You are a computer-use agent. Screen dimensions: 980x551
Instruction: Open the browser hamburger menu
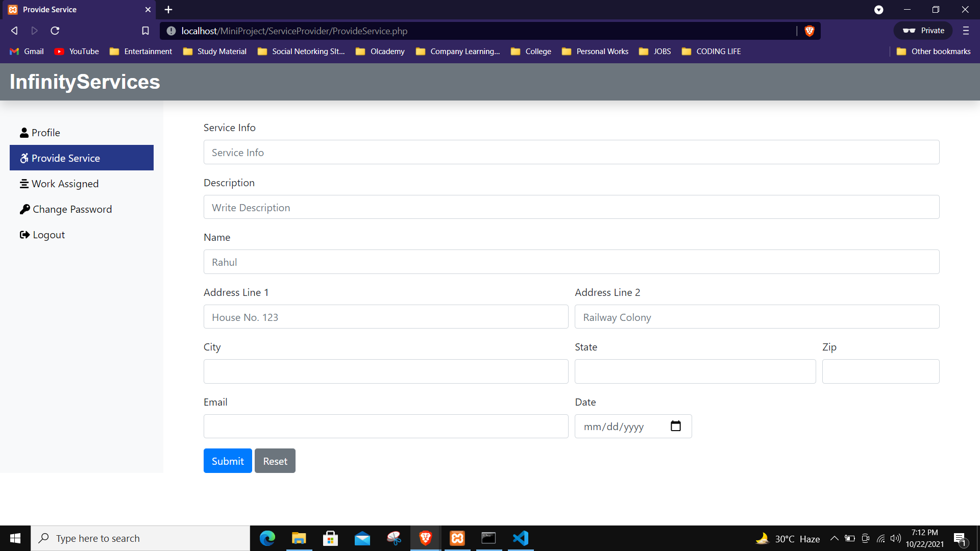coord(966,31)
